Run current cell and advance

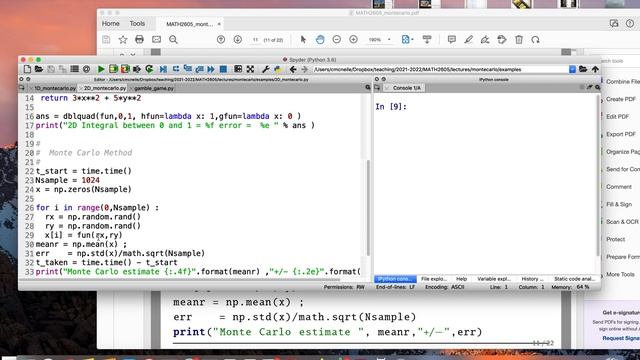pos(125,69)
